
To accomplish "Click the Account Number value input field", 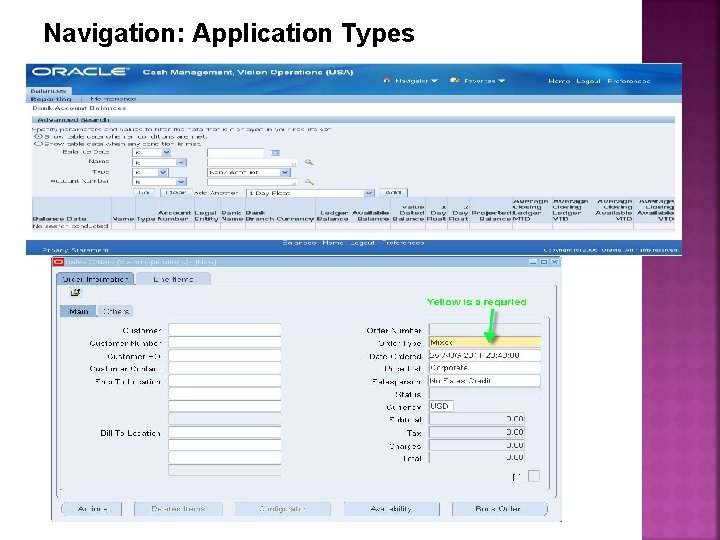I will [252, 182].
